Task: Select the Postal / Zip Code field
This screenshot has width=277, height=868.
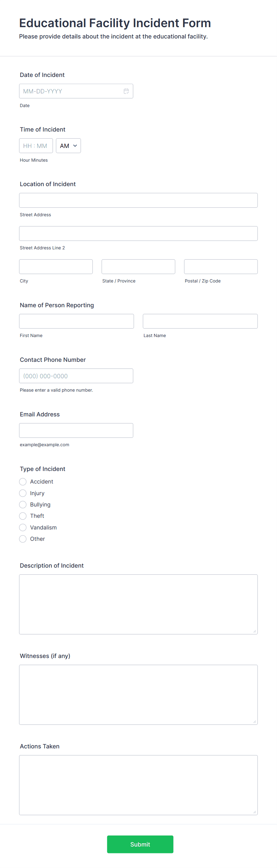Action: click(x=221, y=267)
